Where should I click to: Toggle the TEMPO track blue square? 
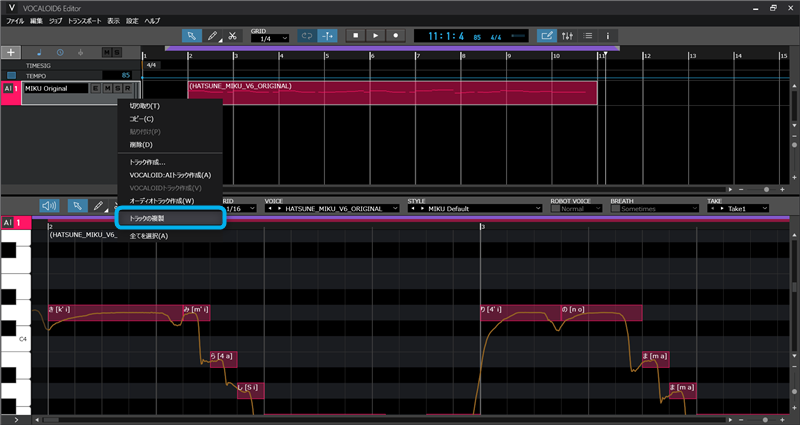point(11,76)
